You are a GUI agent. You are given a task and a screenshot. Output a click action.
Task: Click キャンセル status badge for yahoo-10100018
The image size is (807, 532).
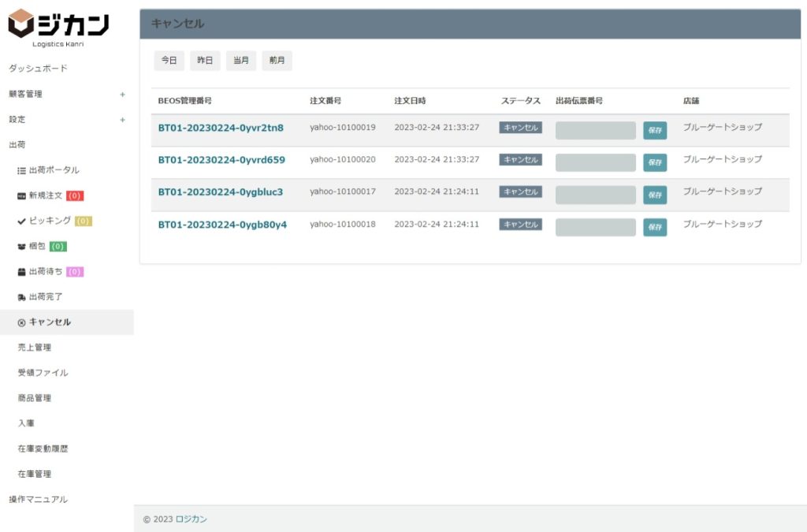pyautogui.click(x=520, y=225)
